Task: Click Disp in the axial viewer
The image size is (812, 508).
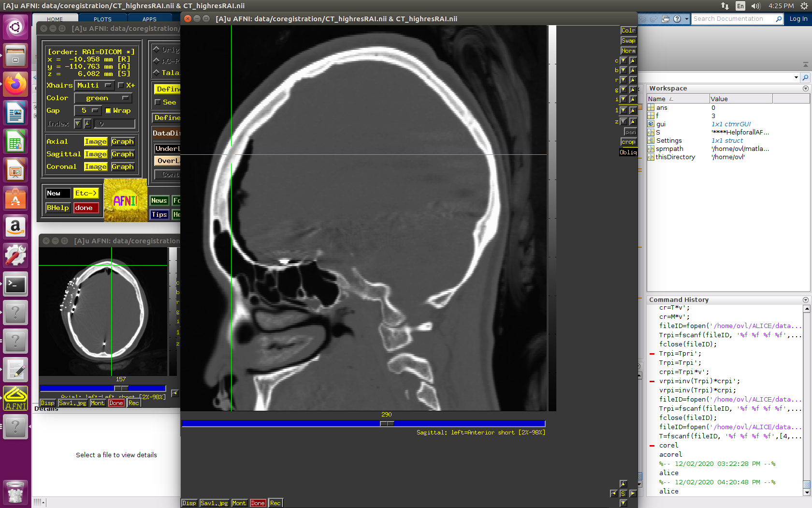Action: pyautogui.click(x=48, y=403)
